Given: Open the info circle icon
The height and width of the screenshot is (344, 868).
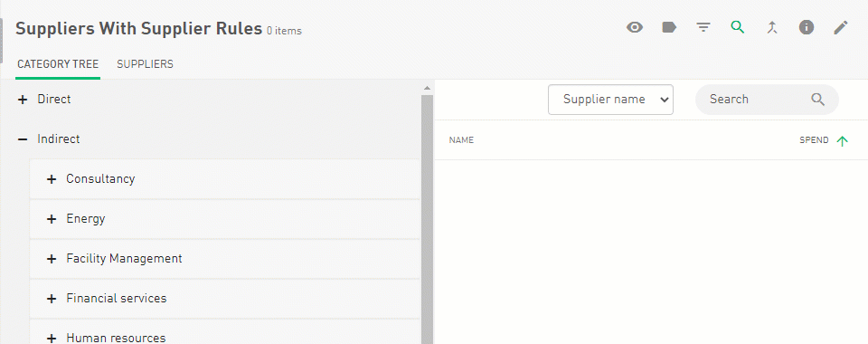Looking at the screenshot, I should [x=807, y=27].
